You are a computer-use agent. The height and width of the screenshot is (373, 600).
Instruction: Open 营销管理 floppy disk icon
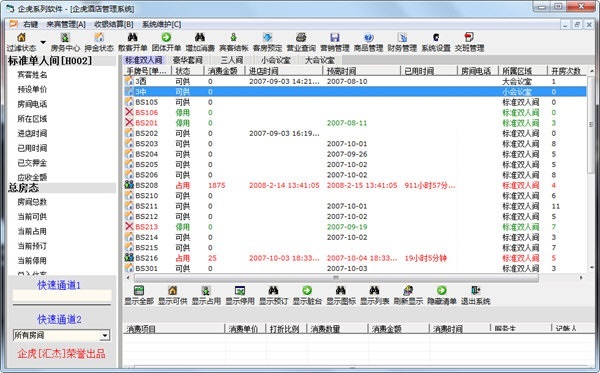(335, 37)
